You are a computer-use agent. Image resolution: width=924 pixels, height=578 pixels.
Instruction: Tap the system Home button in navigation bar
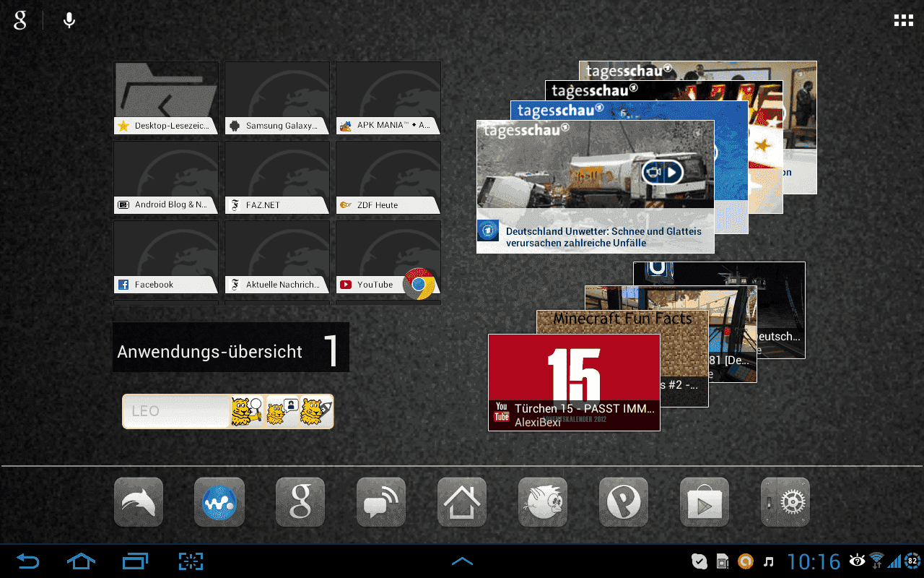pos(81,561)
